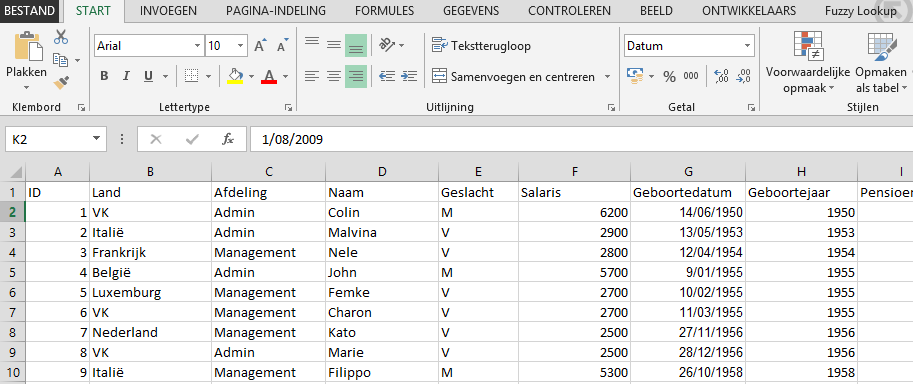913x384 pixels.
Task: Decrease decimal places
Action: (x=744, y=76)
